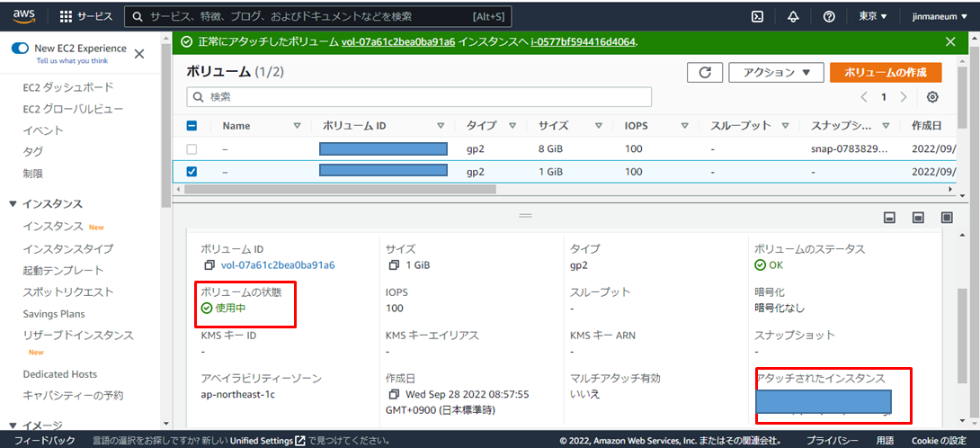Open リザーブドインスタンス in sidebar
Screen dimensions: 980x448
tap(78, 336)
